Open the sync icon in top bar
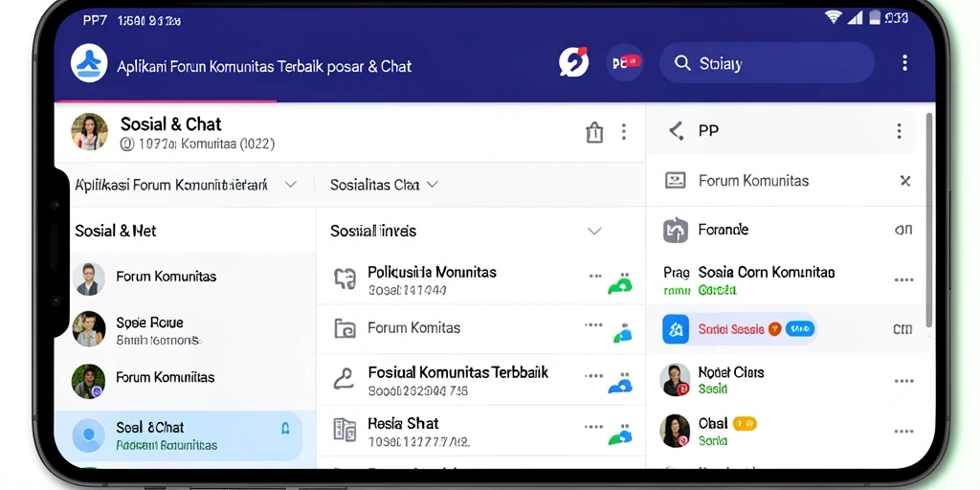This screenshot has height=490, width=980. (574, 62)
